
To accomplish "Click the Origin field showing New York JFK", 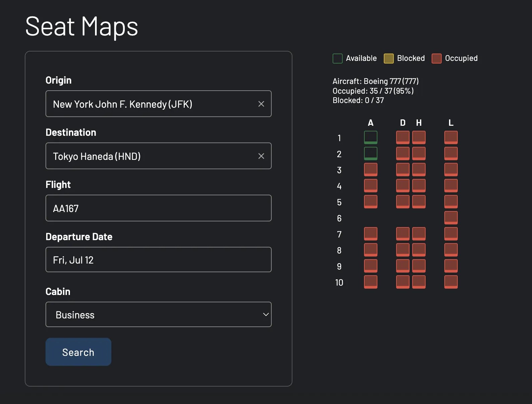I will pos(158,104).
